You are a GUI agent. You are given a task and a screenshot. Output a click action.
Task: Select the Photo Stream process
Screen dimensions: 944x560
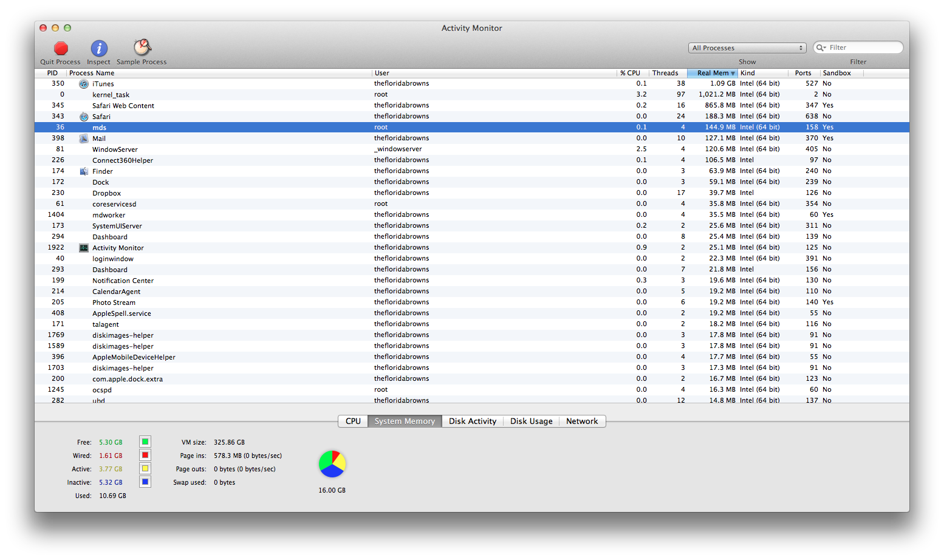point(472,302)
